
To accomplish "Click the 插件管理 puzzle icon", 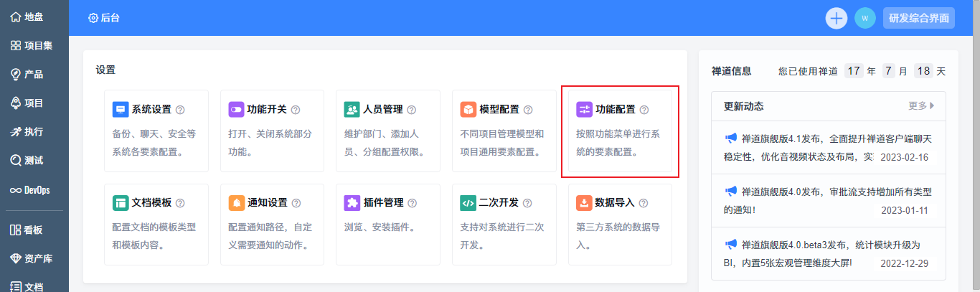I will click(x=352, y=203).
